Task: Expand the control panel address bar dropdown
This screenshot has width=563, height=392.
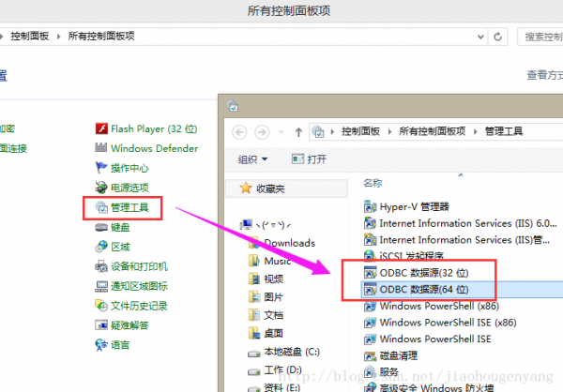Action: (x=480, y=37)
